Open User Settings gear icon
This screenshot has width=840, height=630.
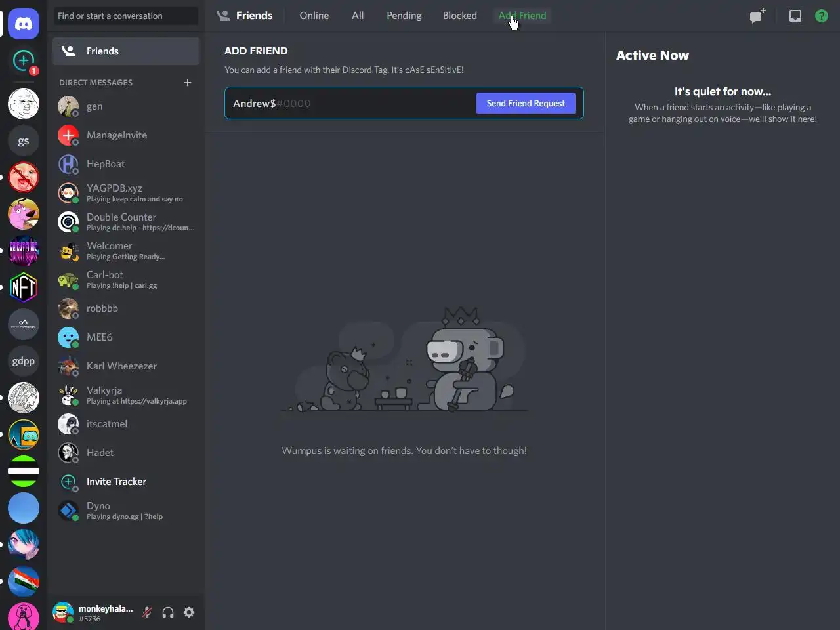189,612
